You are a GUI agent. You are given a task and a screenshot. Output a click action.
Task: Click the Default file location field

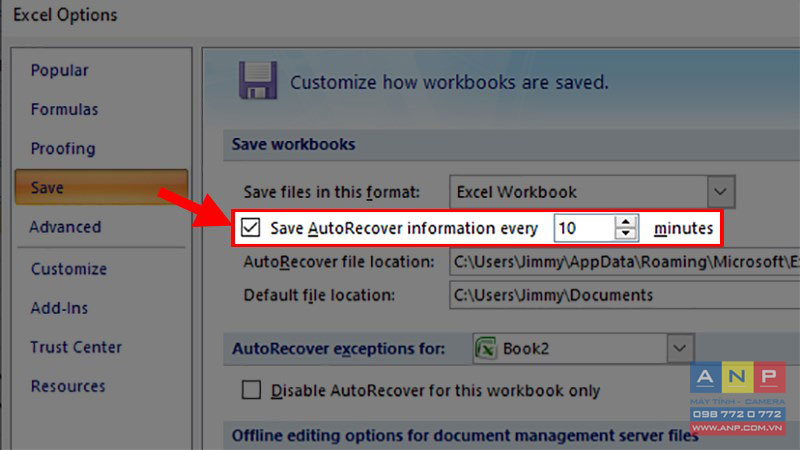pos(624,295)
